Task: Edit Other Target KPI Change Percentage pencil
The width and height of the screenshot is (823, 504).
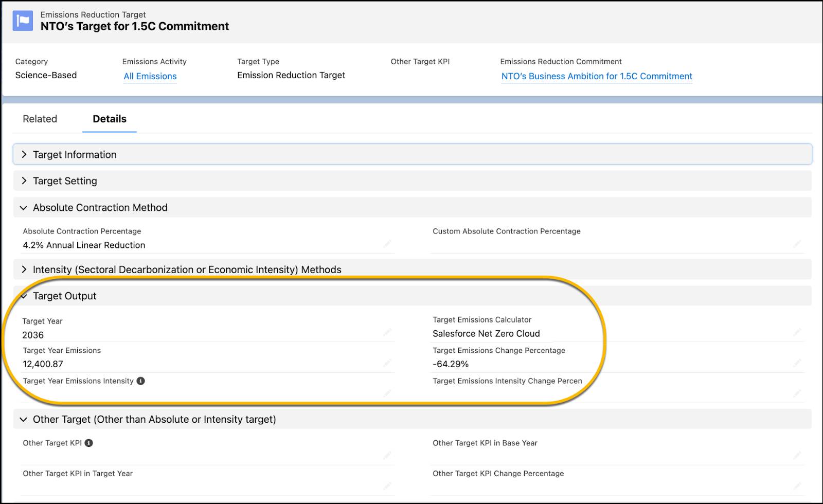Action: tap(797, 485)
